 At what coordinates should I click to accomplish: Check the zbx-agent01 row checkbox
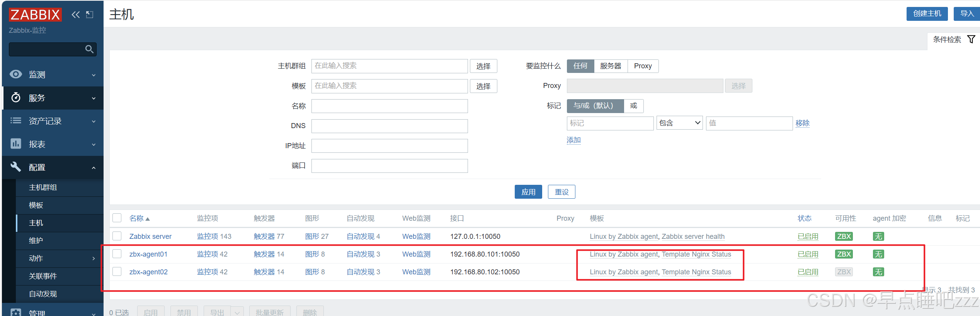pyautogui.click(x=117, y=254)
